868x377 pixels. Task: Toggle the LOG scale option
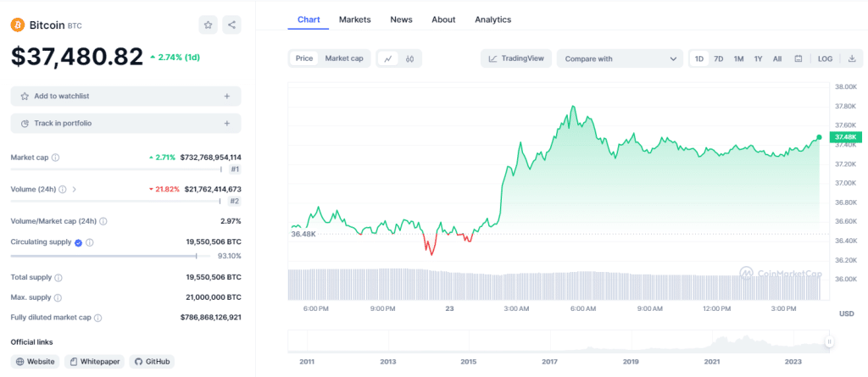click(825, 58)
